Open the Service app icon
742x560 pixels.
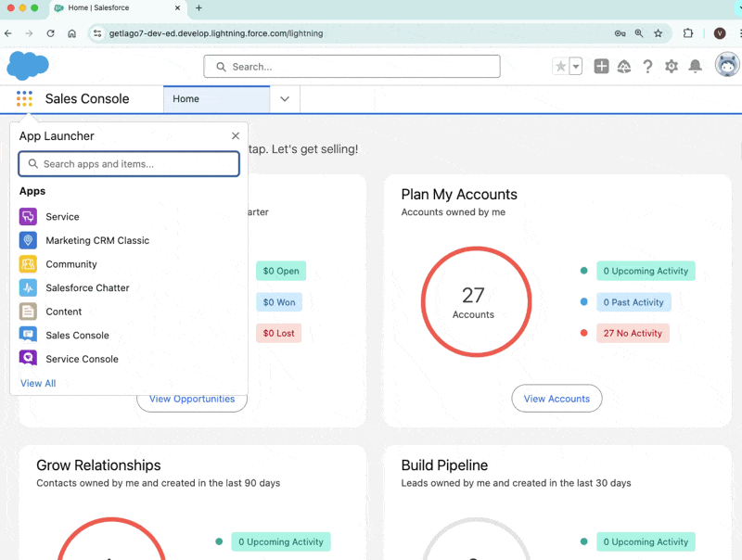tap(28, 217)
